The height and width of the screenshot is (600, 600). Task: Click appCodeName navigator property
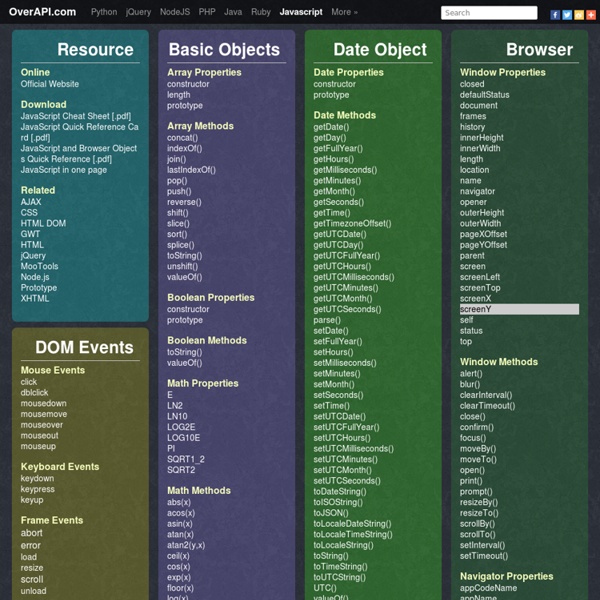click(x=488, y=587)
